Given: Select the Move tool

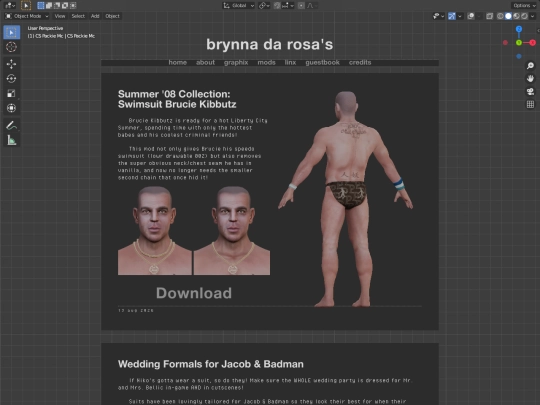Looking at the screenshot, I should 11,64.
